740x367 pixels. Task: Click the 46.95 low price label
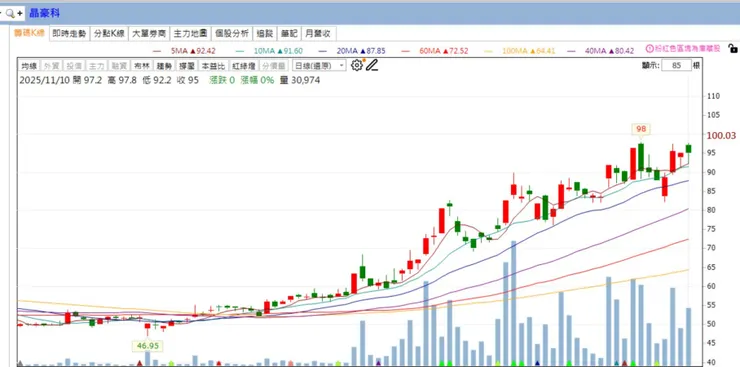pos(148,346)
